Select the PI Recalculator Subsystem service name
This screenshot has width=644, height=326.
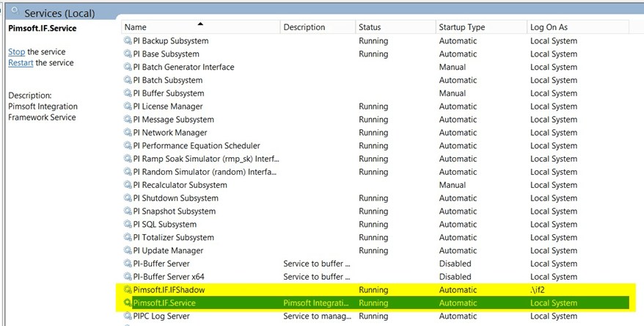(x=180, y=185)
